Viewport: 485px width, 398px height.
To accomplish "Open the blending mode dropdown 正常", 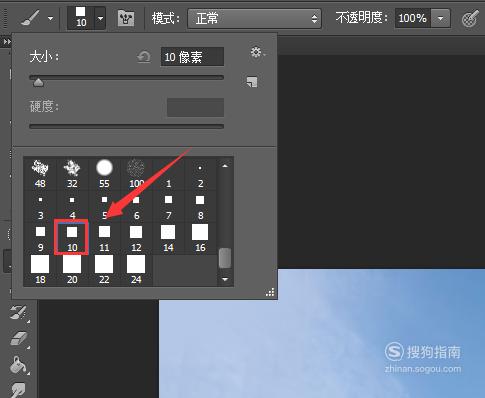I will [254, 18].
